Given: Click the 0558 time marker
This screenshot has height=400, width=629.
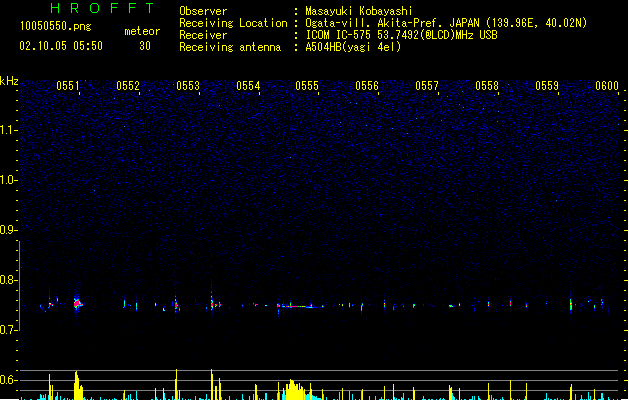Looking at the screenshot, I should click(487, 86).
